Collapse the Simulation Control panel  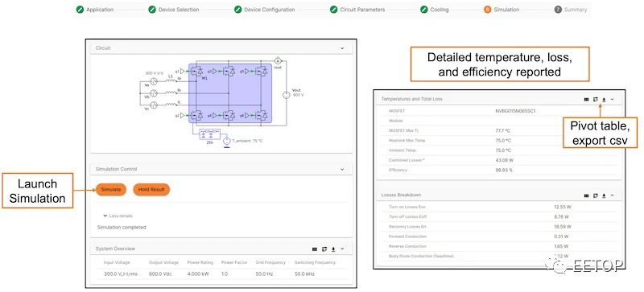342,169
